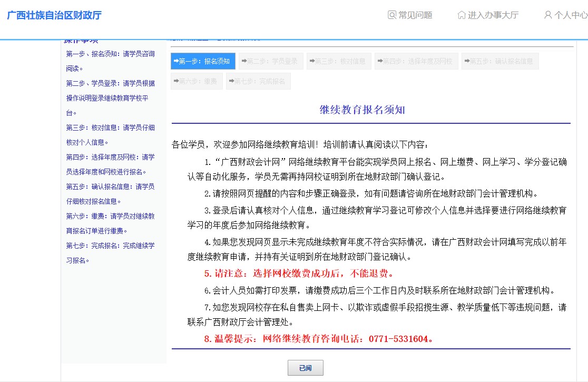Image resolution: width=588 pixels, height=382 pixels.
Task: Open 常见问题 from the top bar
Action: (x=414, y=15)
